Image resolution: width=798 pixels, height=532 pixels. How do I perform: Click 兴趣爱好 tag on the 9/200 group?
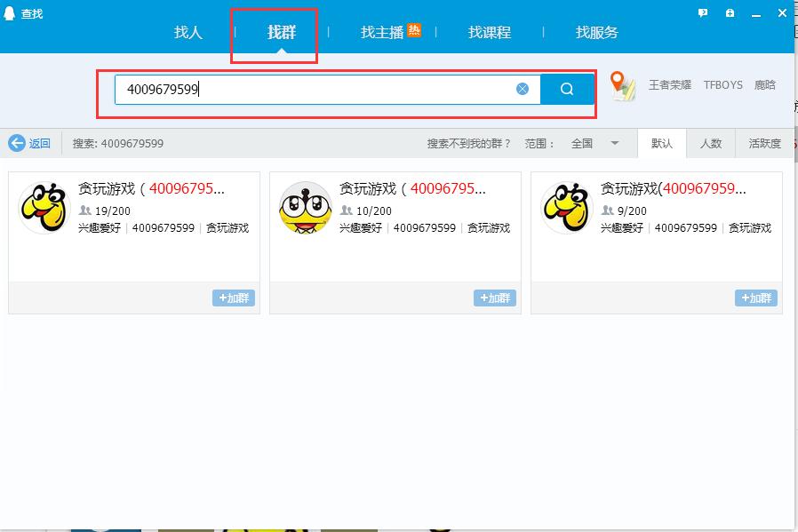(621, 228)
